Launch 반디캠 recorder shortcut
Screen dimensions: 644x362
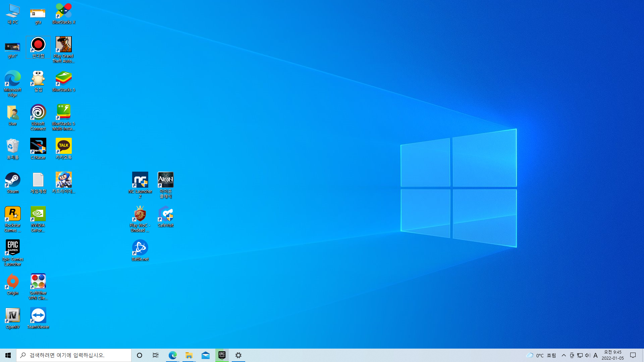(38, 48)
